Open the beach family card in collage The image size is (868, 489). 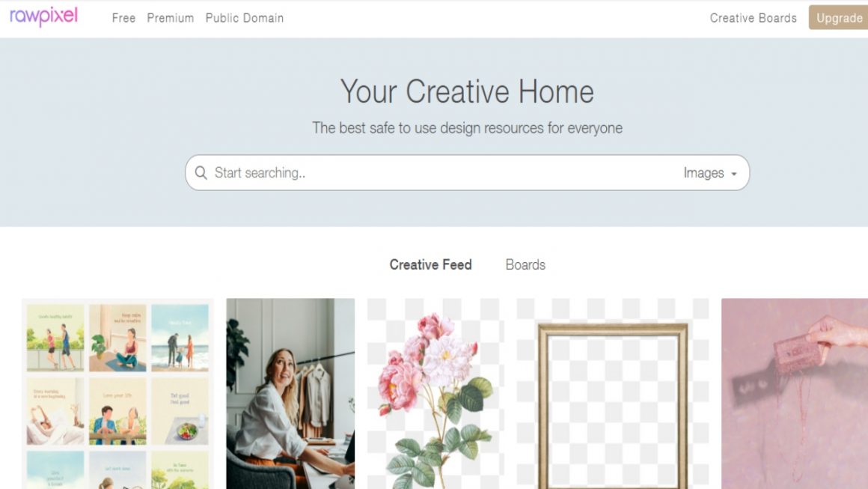point(180,337)
